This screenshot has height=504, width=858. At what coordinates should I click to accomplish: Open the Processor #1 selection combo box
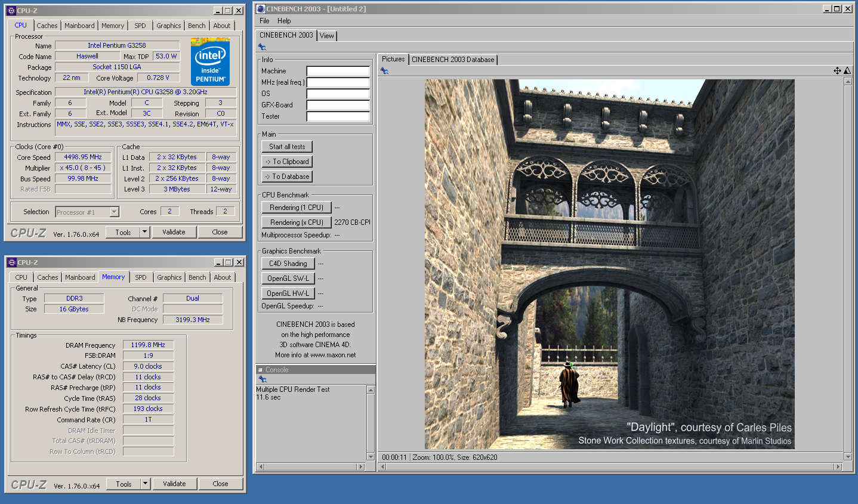pyautogui.click(x=87, y=212)
